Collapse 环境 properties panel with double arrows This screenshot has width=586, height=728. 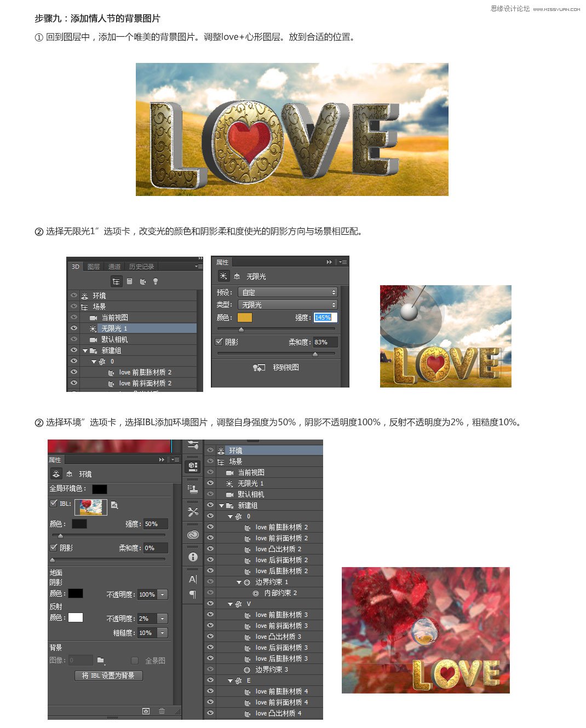[x=162, y=460]
